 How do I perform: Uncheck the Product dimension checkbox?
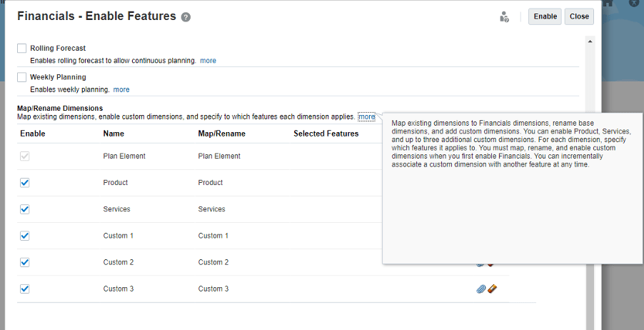tap(25, 182)
